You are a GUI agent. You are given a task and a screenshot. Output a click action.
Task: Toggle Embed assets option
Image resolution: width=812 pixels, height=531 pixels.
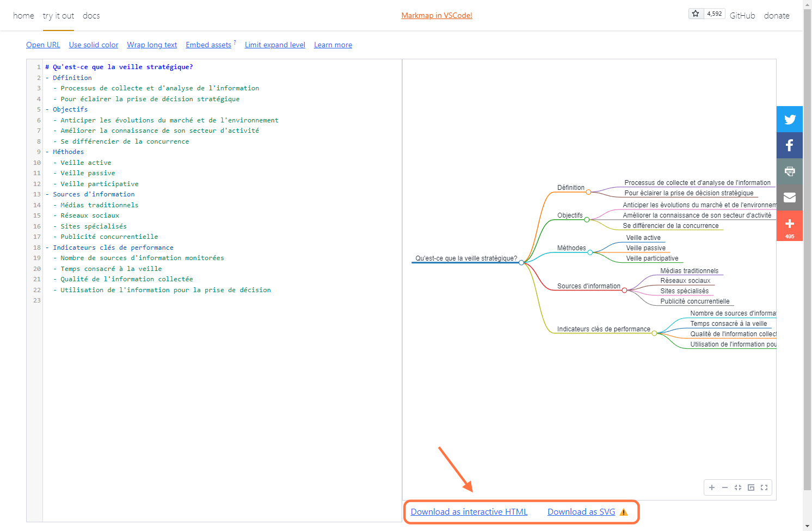[208, 45]
